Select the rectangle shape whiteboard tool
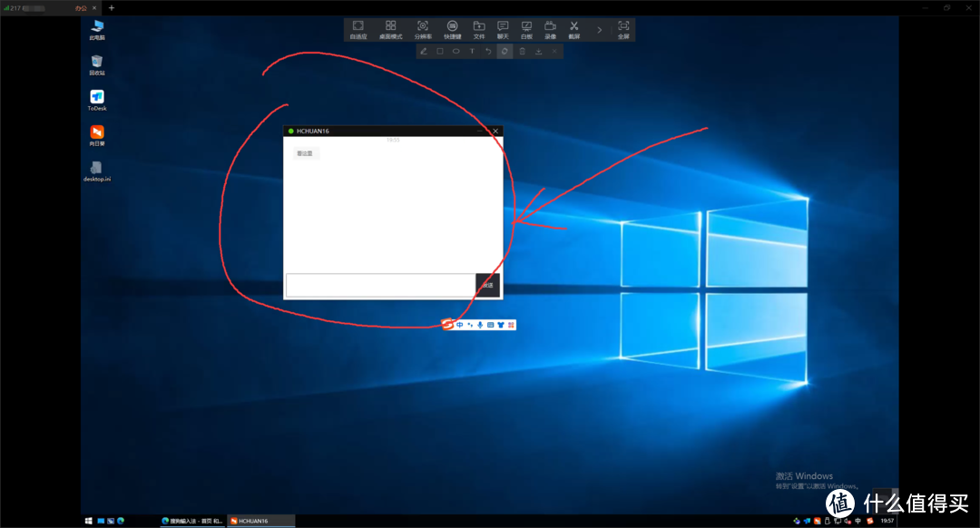The width and height of the screenshot is (980, 528). coord(440,52)
